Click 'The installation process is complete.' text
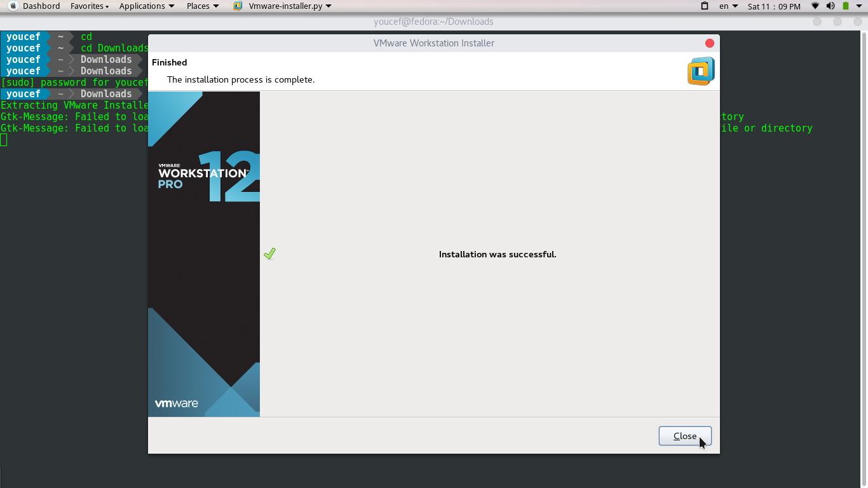The height and width of the screenshot is (488, 868). click(x=241, y=79)
